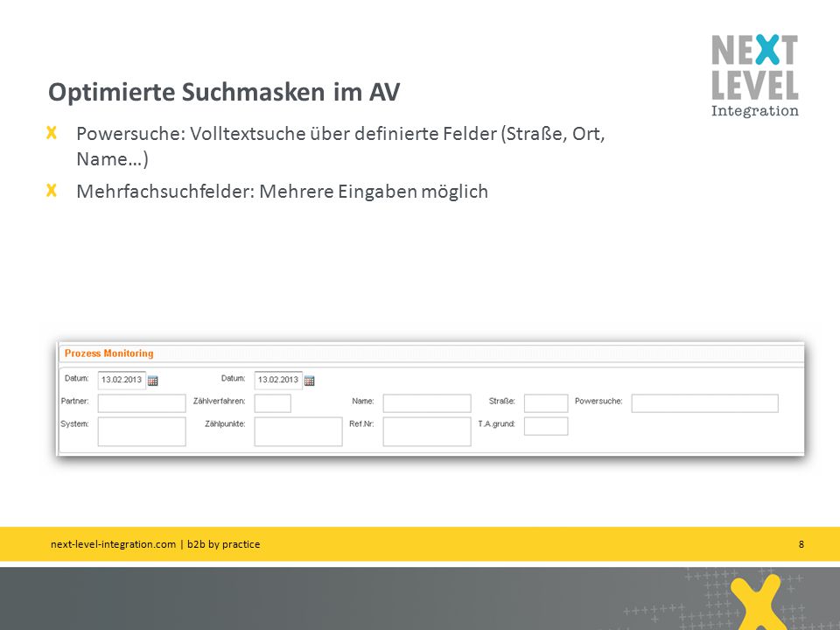Click the second Datum date field
This screenshot has width=840, height=630.
click(278, 380)
